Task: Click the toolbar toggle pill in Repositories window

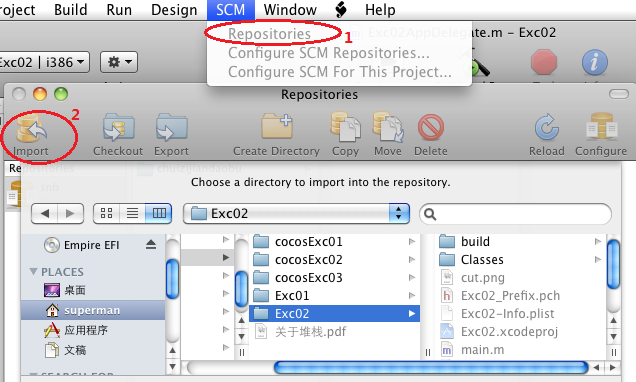Action: click(x=619, y=94)
